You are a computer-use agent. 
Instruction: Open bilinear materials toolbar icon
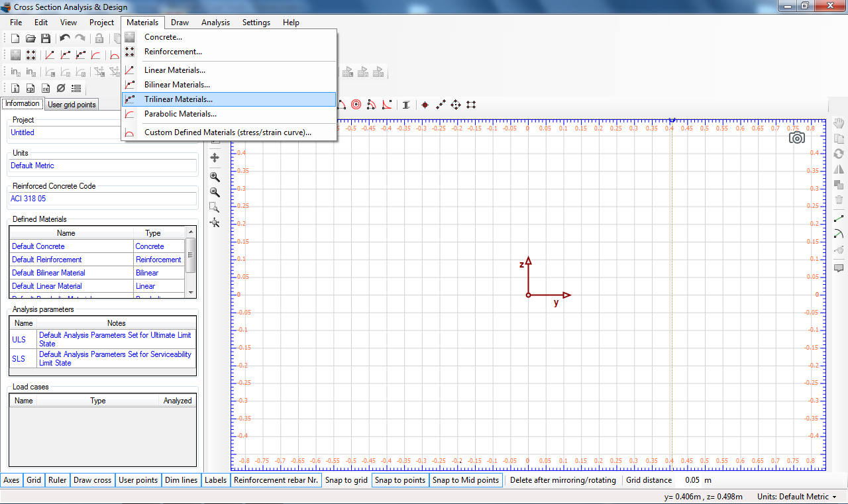66,55
